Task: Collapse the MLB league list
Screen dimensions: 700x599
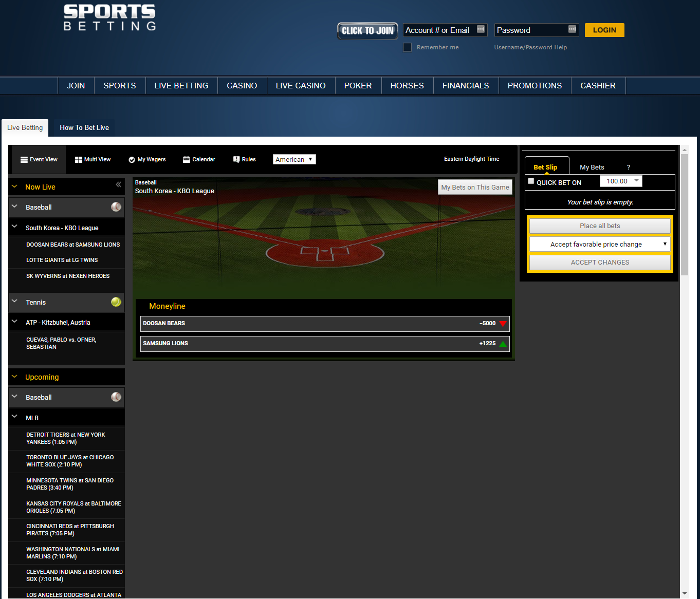Action: [14, 417]
